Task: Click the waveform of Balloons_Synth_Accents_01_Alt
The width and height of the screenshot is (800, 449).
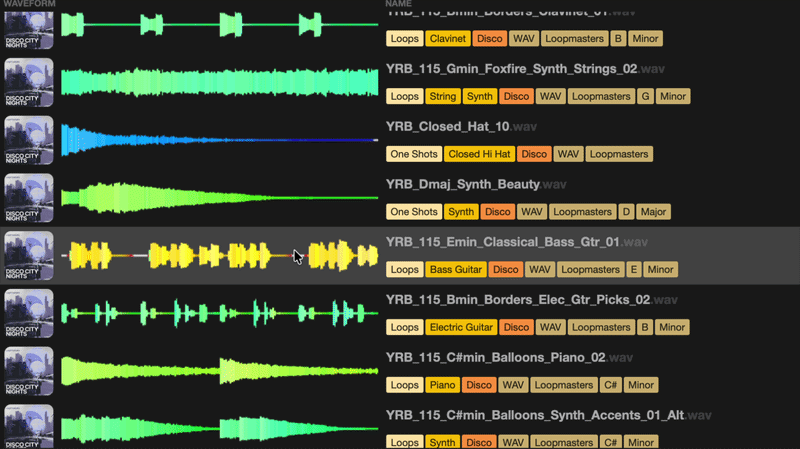Action: click(x=219, y=428)
